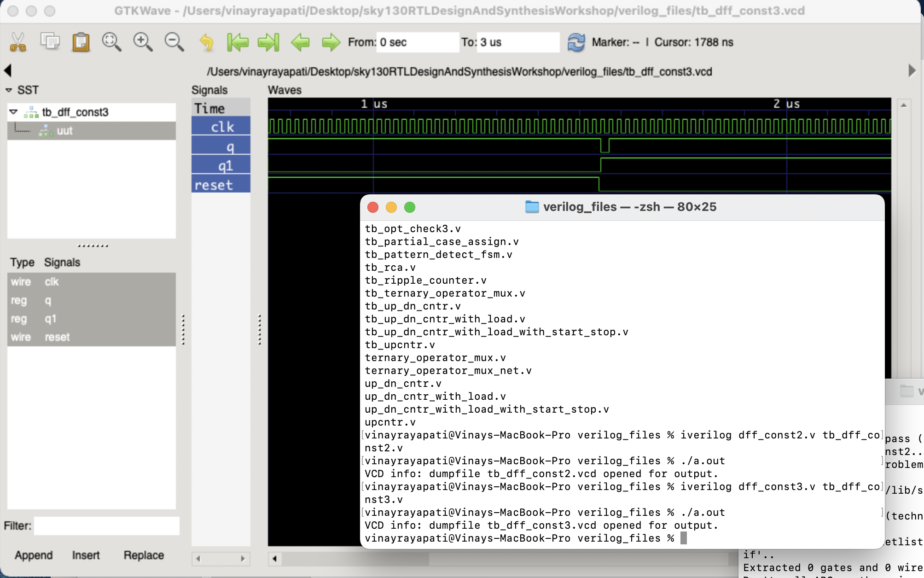
Task: Jump to start of the waveform
Action: pyautogui.click(x=238, y=42)
